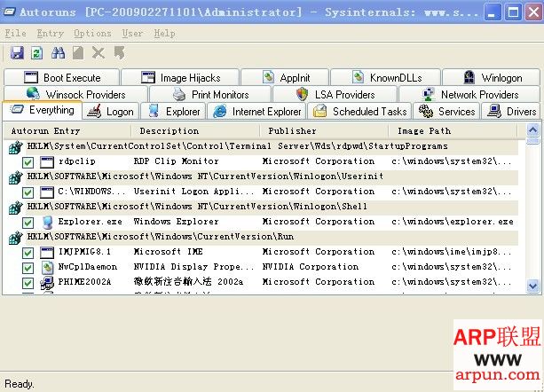544x392 pixels.
Task: Sort by the Description column header
Action: tap(195, 131)
